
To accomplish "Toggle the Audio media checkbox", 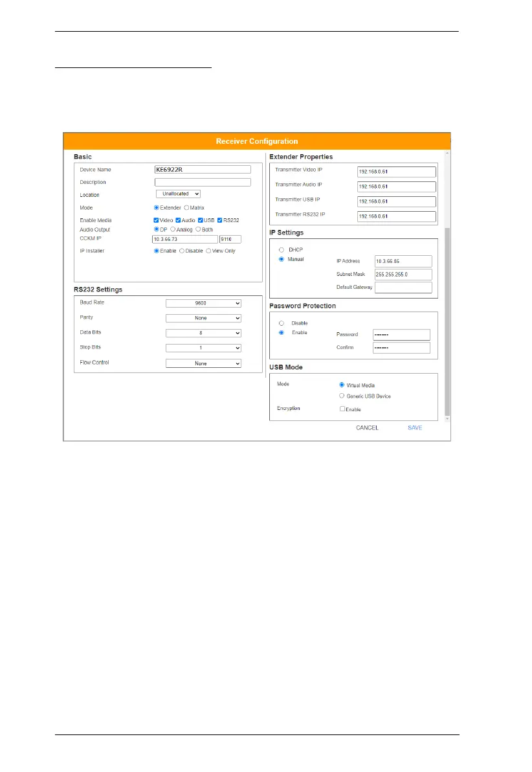I will (x=179, y=220).
